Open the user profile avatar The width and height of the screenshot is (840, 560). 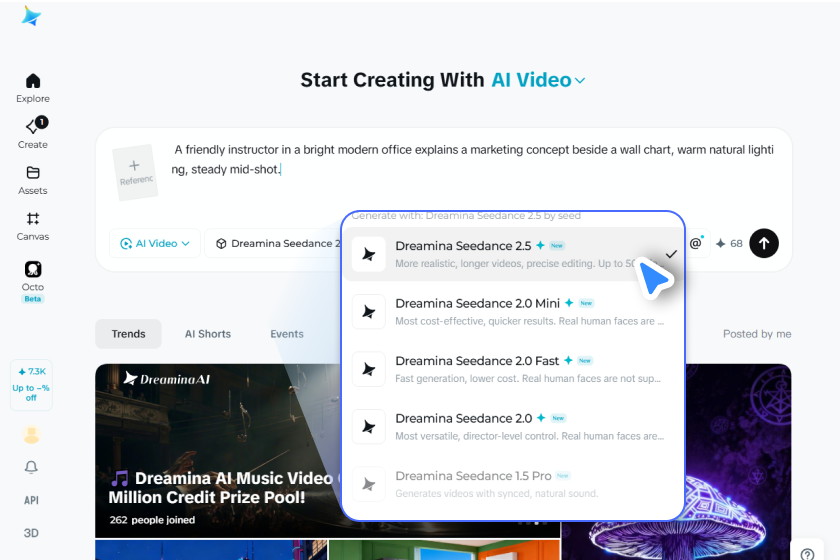32,435
